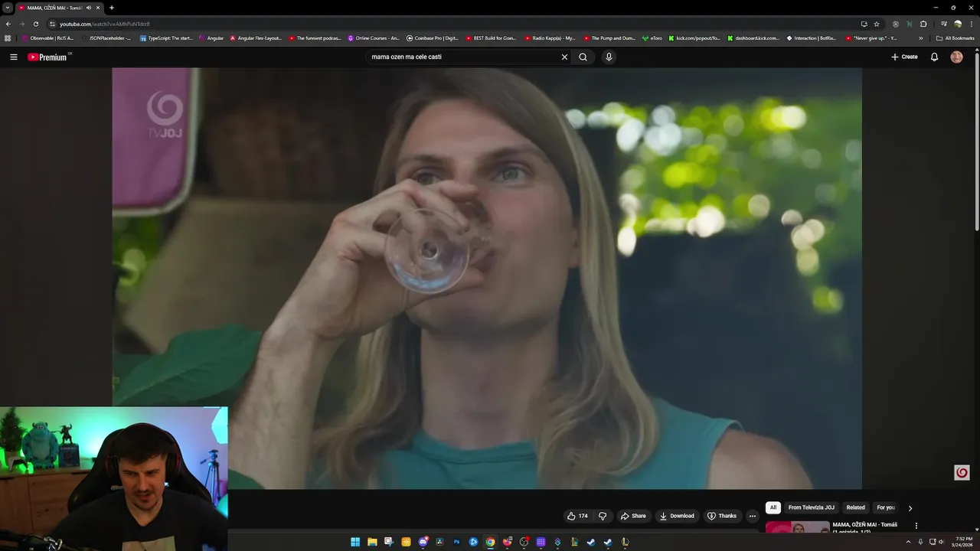Share the video

633,516
